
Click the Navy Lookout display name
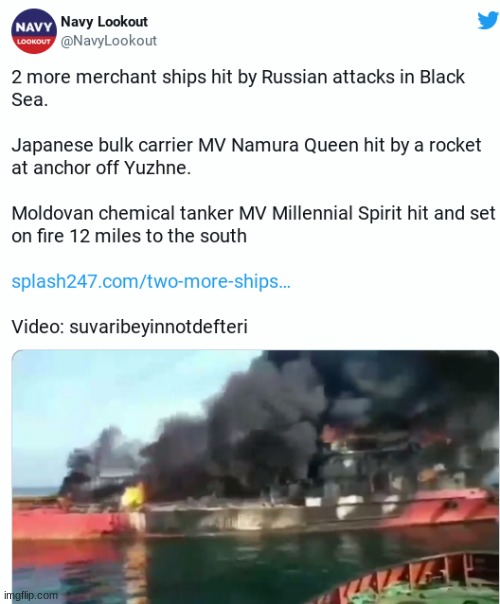click(104, 22)
